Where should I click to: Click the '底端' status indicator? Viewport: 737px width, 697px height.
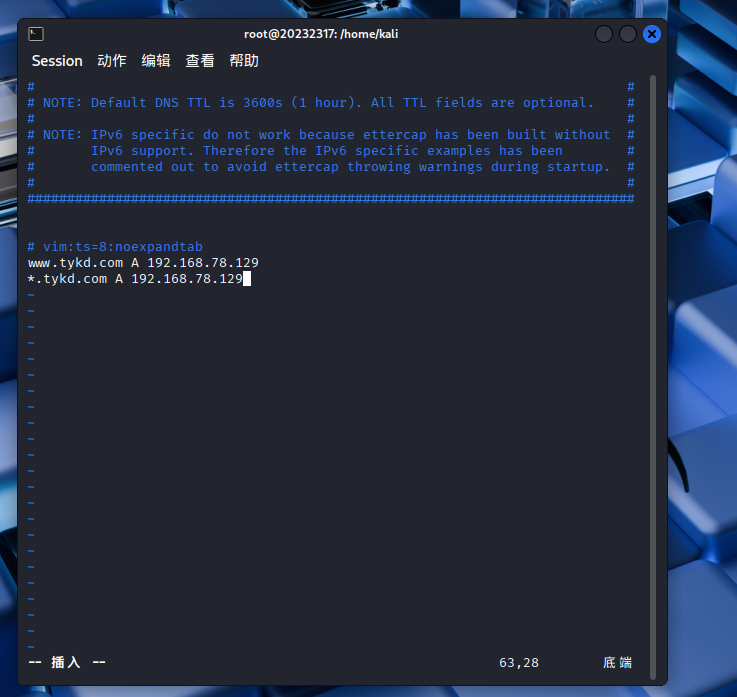point(618,663)
